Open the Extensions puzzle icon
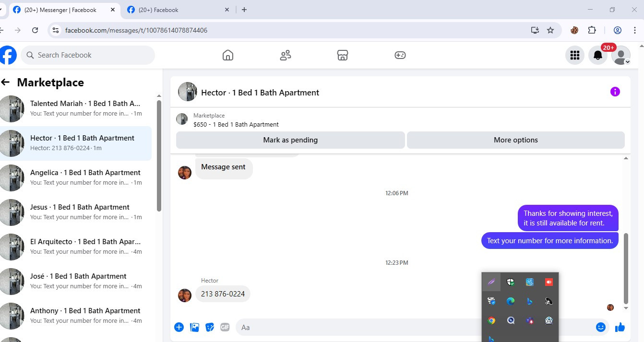The height and width of the screenshot is (342, 644). pos(592,30)
